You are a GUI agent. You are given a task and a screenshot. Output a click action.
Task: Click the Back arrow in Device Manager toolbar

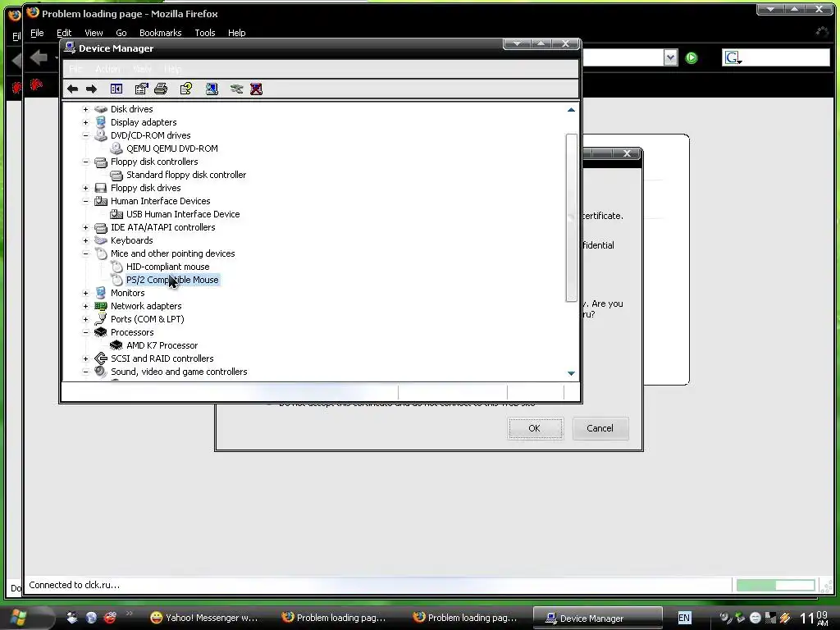(72, 89)
